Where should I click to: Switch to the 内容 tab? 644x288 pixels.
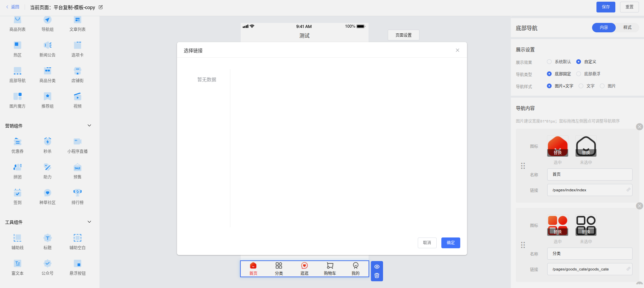pos(604,28)
